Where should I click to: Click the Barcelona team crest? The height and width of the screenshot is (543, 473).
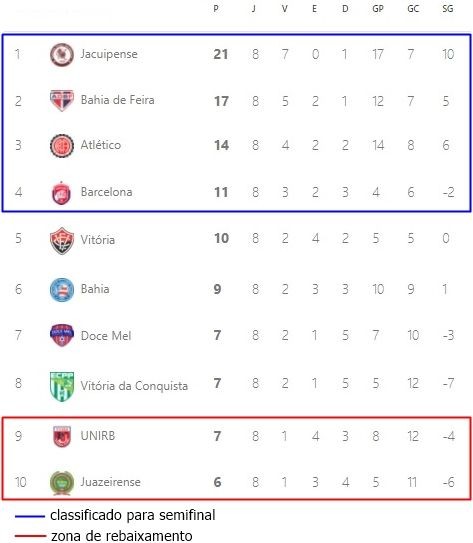(x=61, y=193)
